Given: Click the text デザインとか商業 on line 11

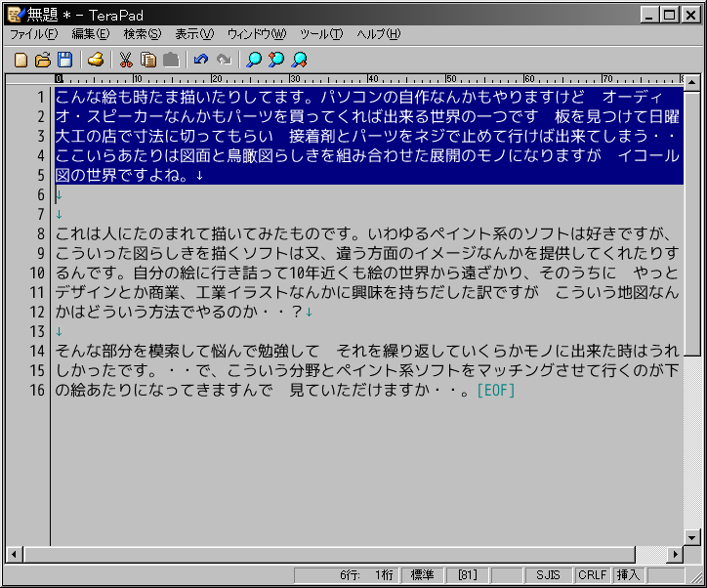Looking at the screenshot, I should 117,293.
